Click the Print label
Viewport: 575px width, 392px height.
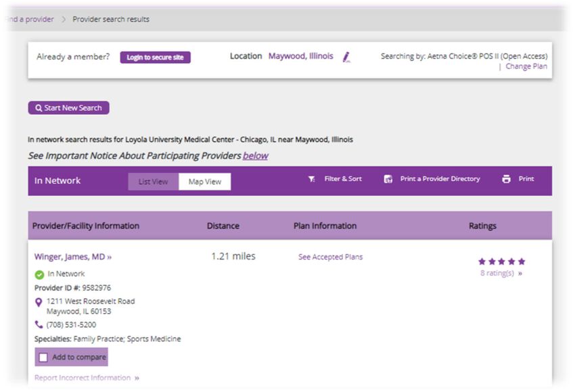[526, 179]
